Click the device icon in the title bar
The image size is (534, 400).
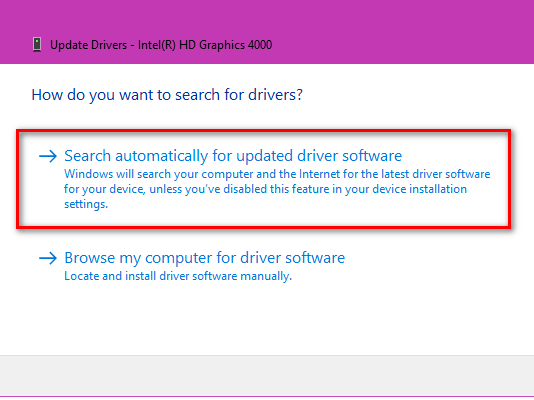pos(37,45)
